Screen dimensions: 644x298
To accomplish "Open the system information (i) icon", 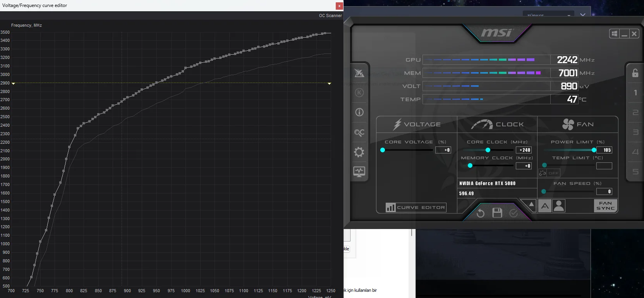I will [359, 112].
